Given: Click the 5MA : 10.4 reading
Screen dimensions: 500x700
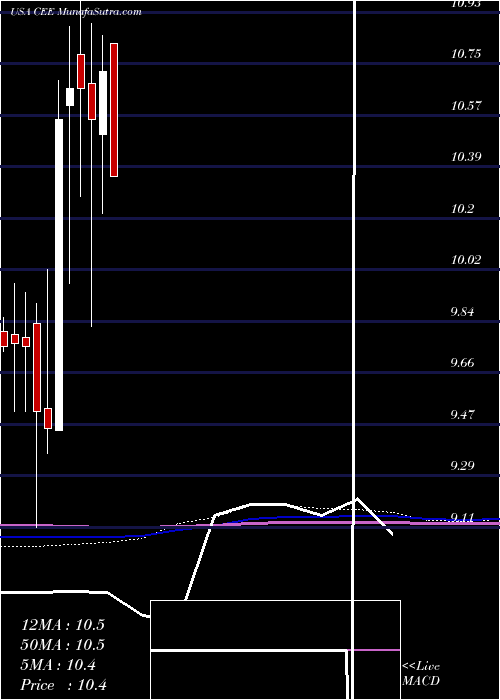Looking at the screenshot, I should (58, 665).
